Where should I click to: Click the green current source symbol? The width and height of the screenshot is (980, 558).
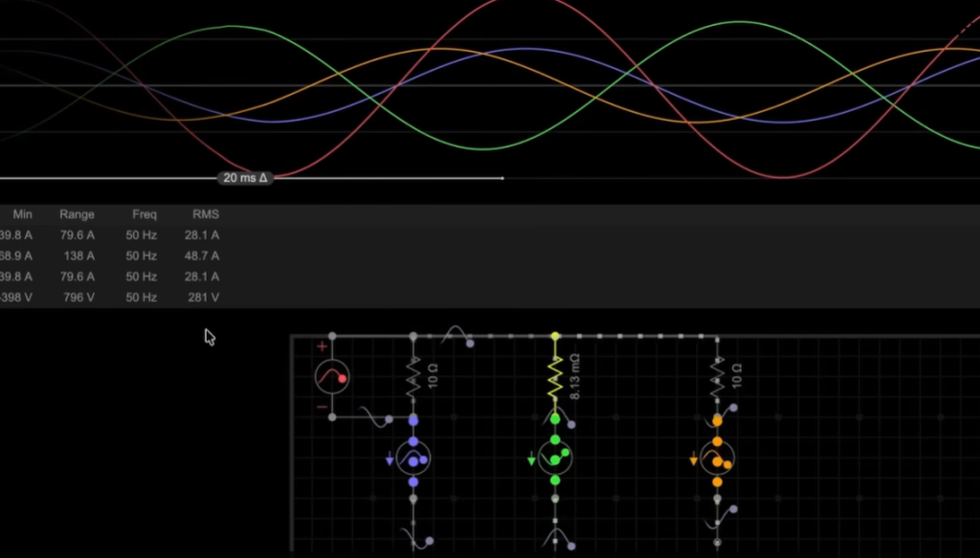click(555, 459)
